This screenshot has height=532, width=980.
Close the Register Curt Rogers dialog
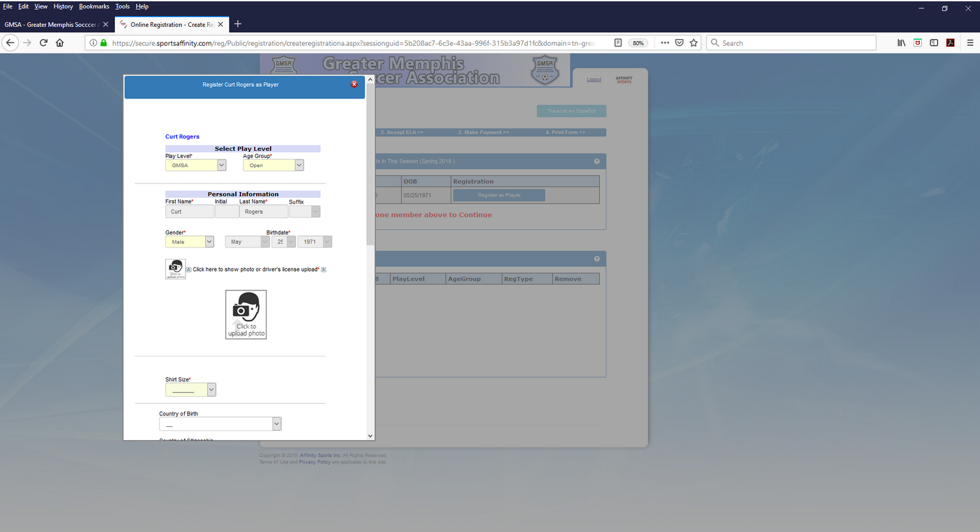354,84
